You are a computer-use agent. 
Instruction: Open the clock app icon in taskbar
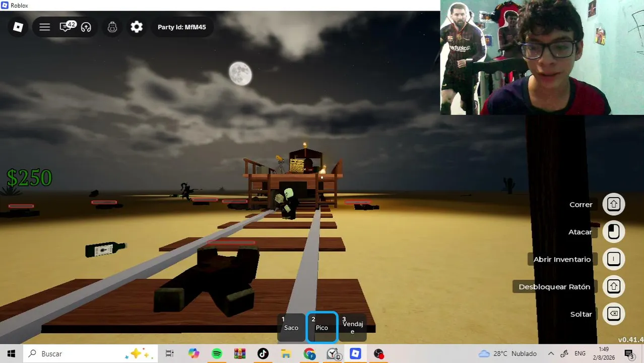(x=333, y=354)
